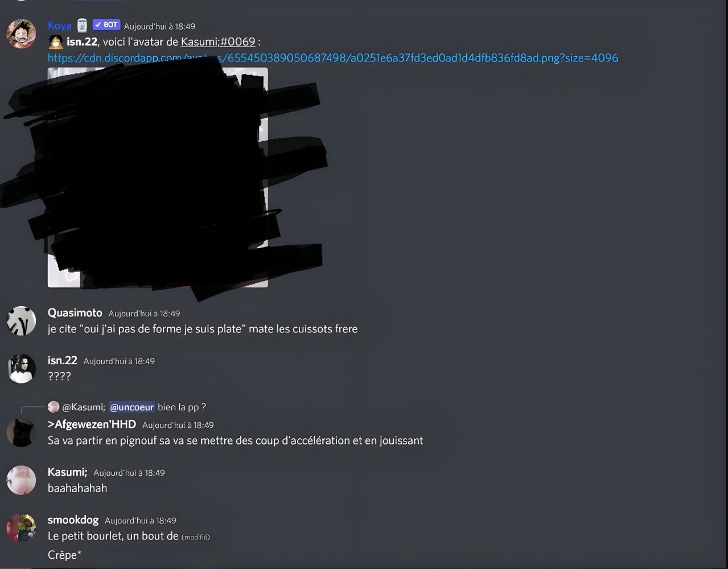
Task: Click the verified BOT badge
Action: coord(106,25)
